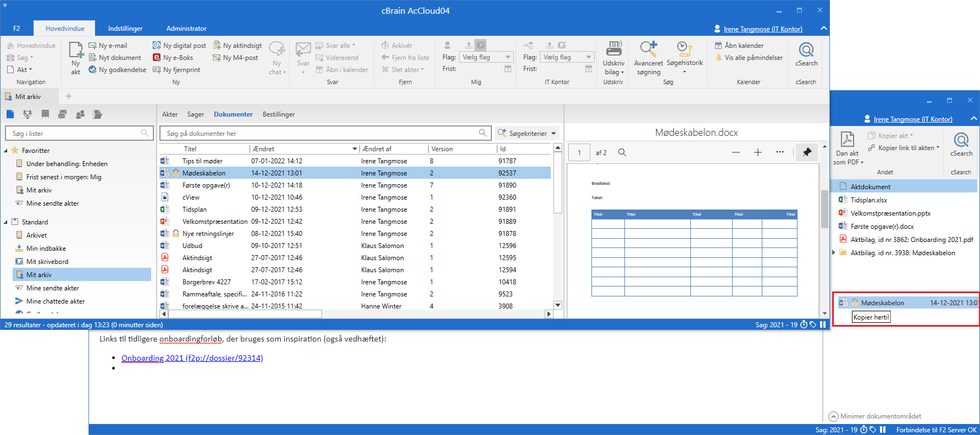This screenshot has height=435, width=980.
Task: Open the Bestillinger list tab
Action: pos(279,114)
